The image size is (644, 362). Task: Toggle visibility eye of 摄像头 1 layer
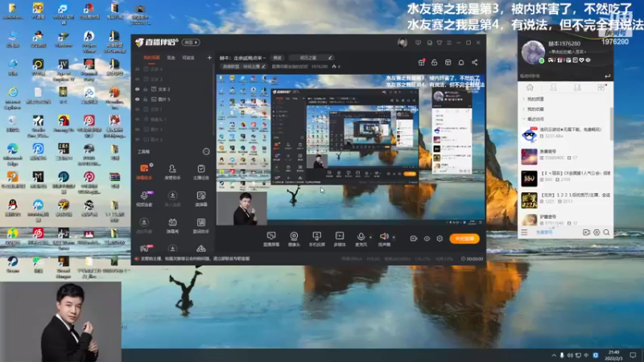click(138, 119)
